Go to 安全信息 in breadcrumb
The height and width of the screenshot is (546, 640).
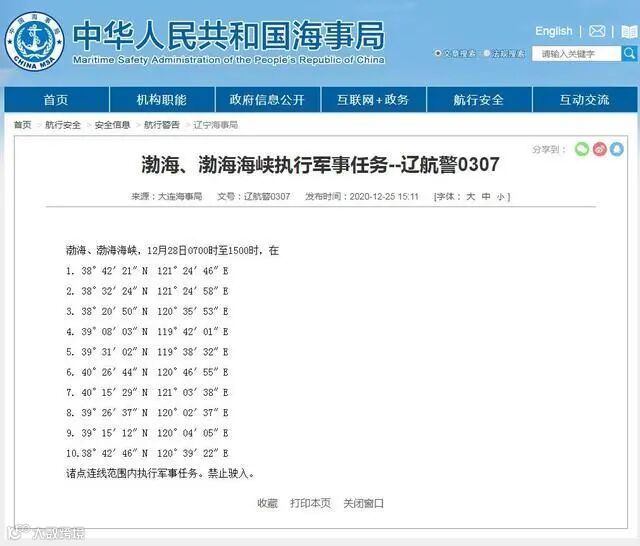point(112,124)
